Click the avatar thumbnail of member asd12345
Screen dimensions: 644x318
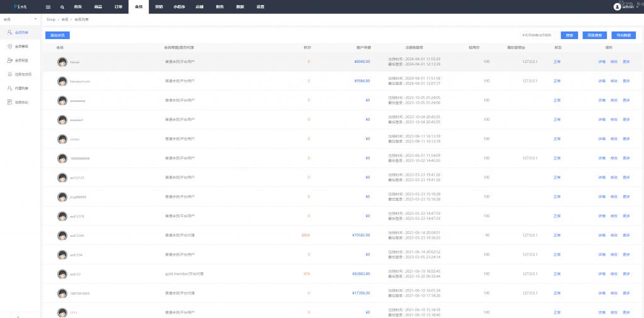(62, 236)
